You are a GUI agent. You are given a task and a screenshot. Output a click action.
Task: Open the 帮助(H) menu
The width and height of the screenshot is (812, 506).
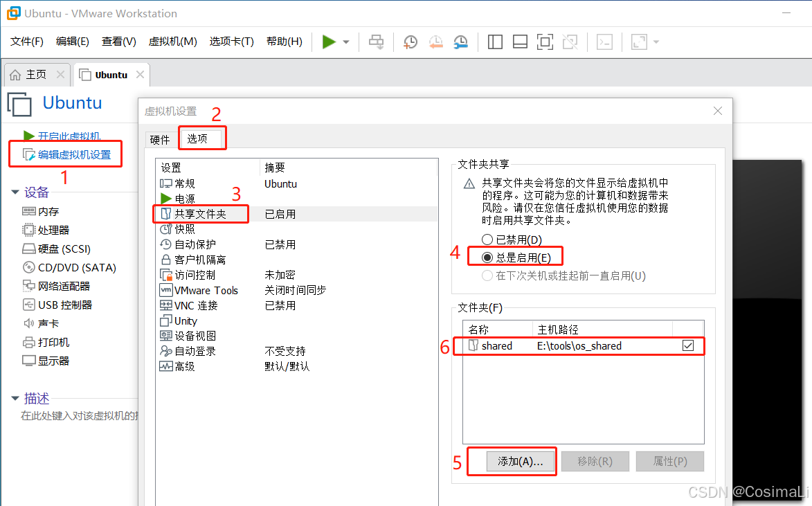point(285,42)
